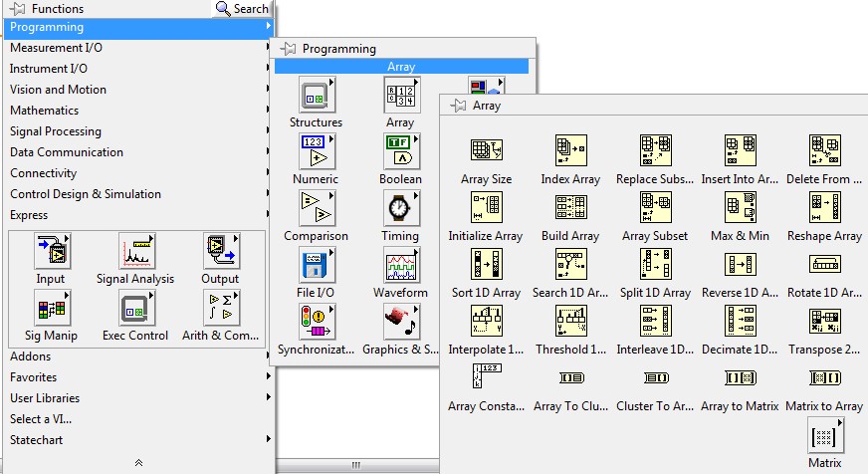Open the Waveform subpalette
Image resolution: width=868 pixels, height=474 pixels.
point(401,265)
